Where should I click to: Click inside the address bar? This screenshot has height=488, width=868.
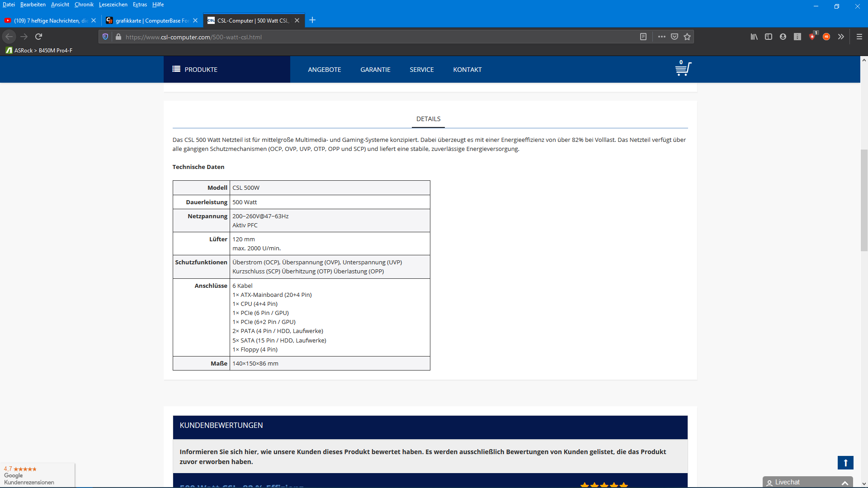316,37
